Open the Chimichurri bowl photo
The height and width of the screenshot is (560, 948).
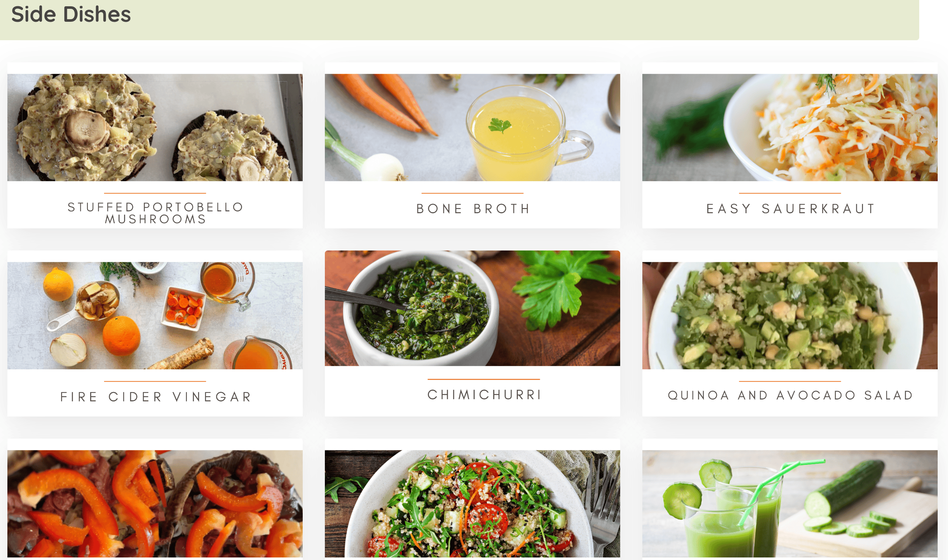click(x=472, y=308)
